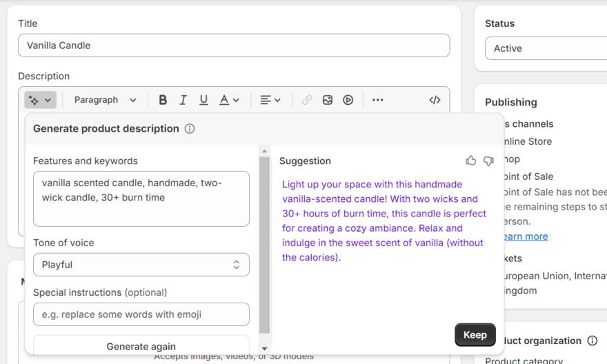Rate the suggestion with a thumbs down

(488, 161)
